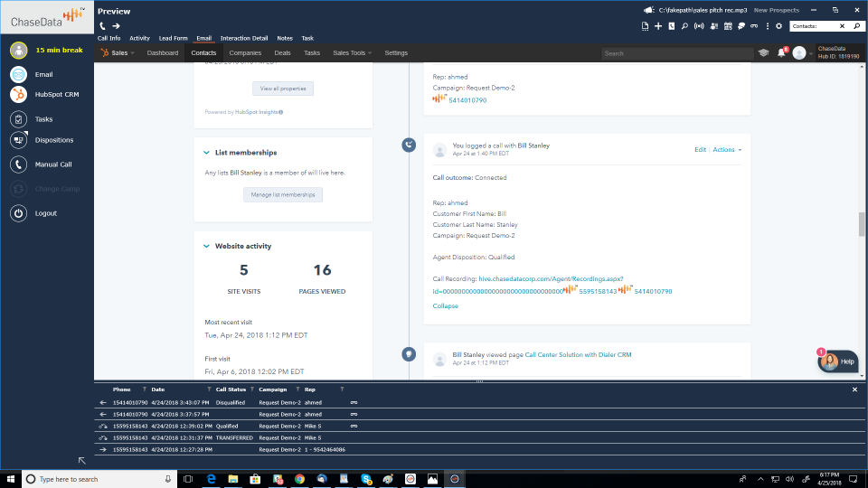Open HubSpot notifications bell icon

781,53
